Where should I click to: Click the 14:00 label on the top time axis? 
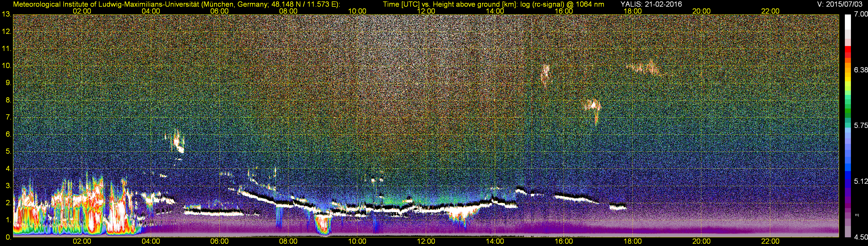(495, 11)
